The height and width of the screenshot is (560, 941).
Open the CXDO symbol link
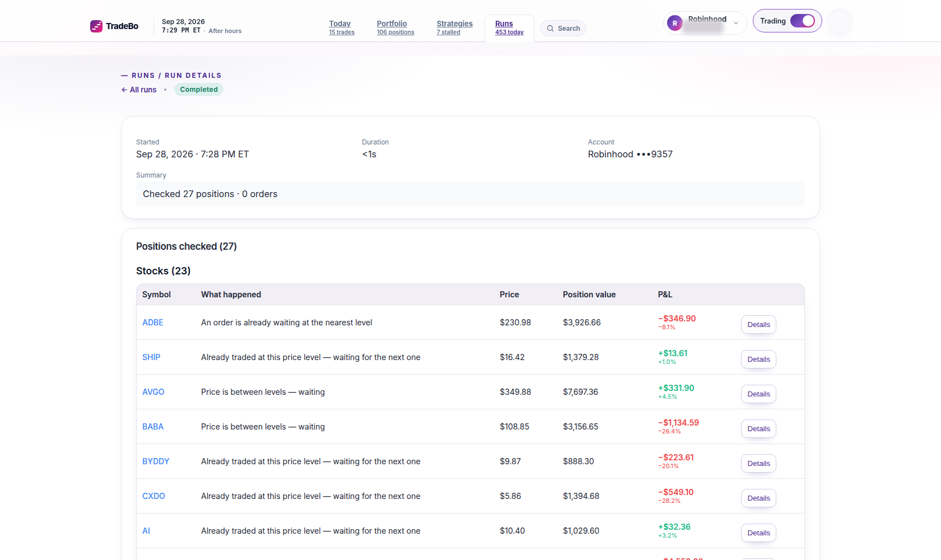tap(153, 496)
